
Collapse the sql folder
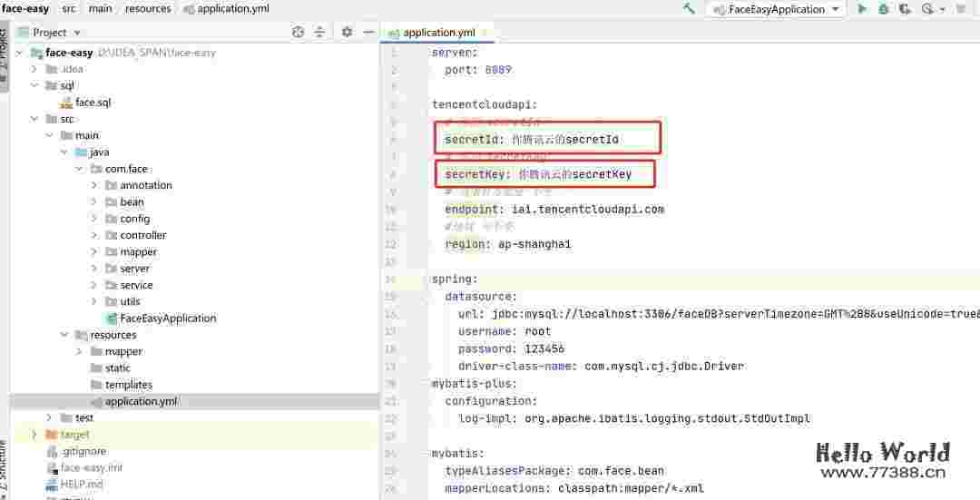coord(35,85)
